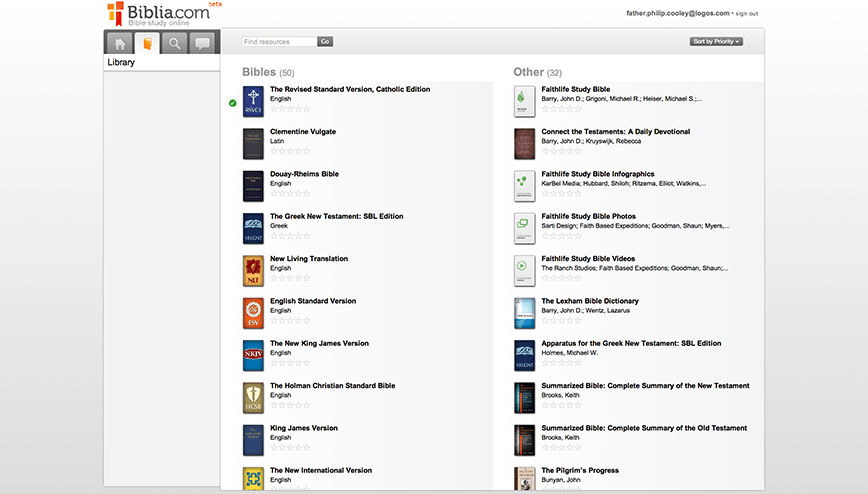Open the Lexham Bible Dictionary cover thumbnail

click(x=524, y=313)
